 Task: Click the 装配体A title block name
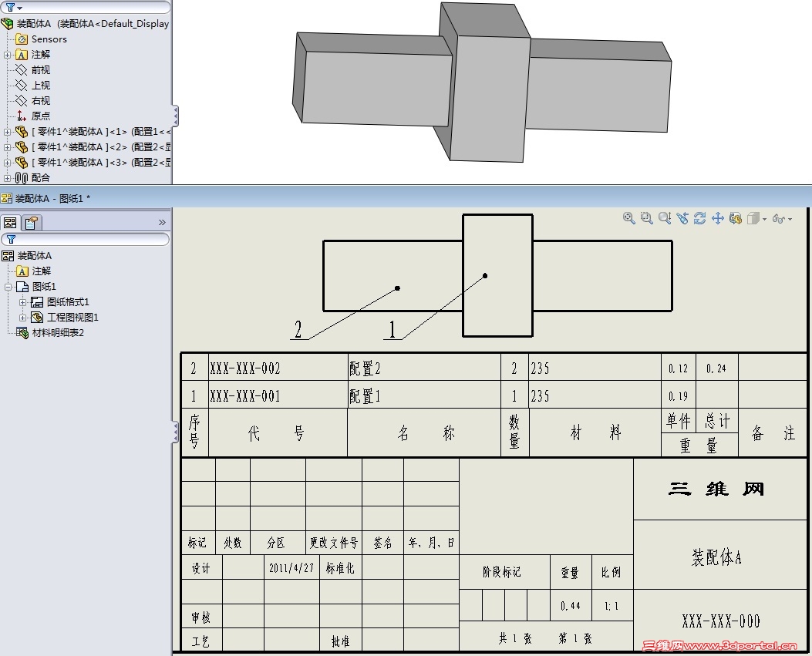coord(716,557)
